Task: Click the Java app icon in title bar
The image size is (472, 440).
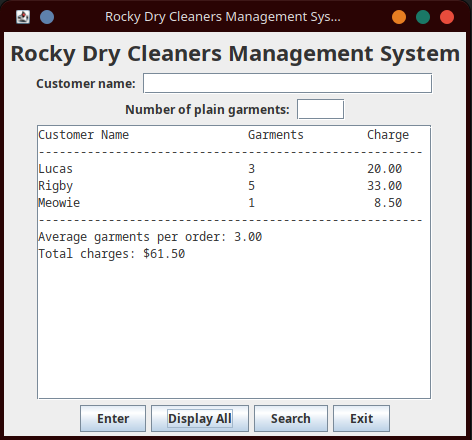Action: [x=23, y=17]
